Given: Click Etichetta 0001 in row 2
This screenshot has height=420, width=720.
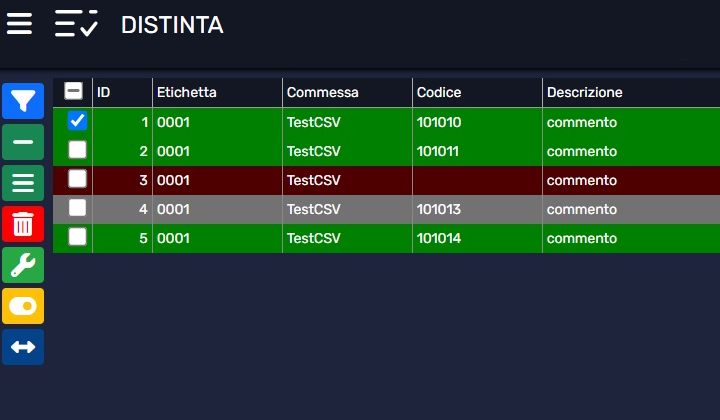Looking at the screenshot, I should pos(173,151).
